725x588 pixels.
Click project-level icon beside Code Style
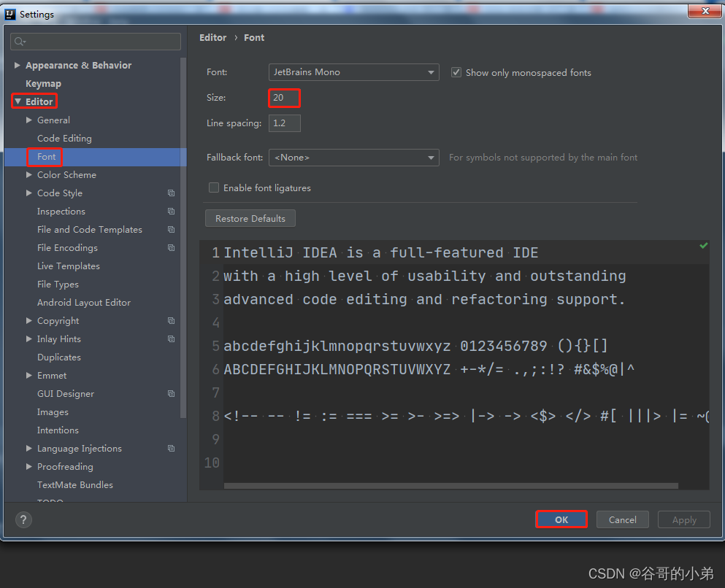[171, 193]
